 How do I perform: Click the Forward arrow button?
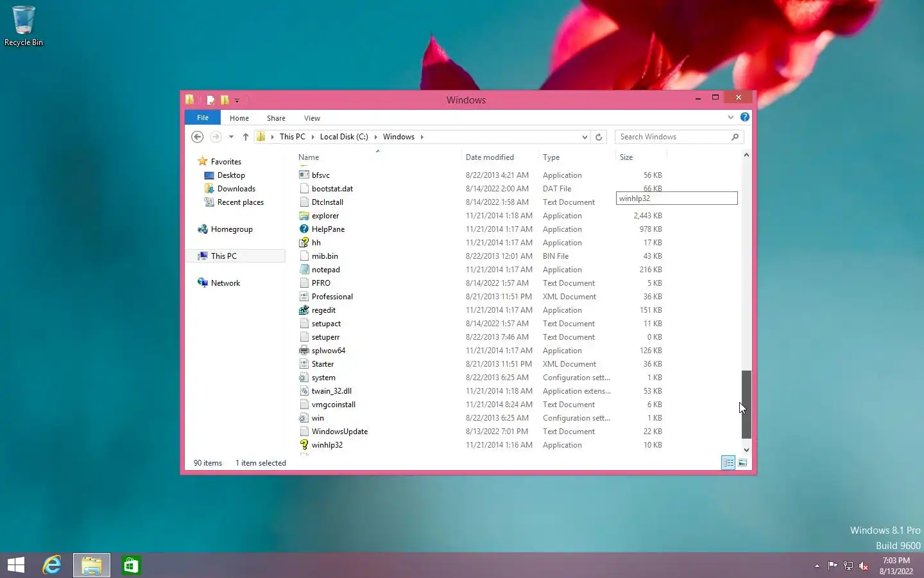(216, 137)
